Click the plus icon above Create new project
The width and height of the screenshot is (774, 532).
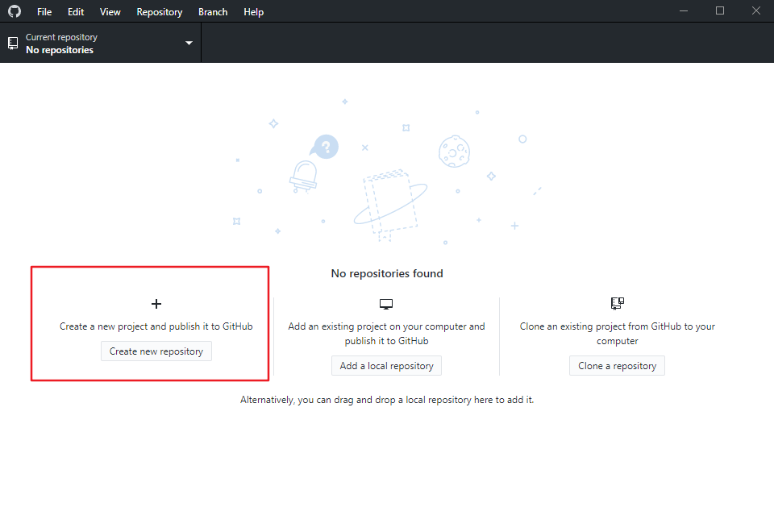(x=156, y=304)
